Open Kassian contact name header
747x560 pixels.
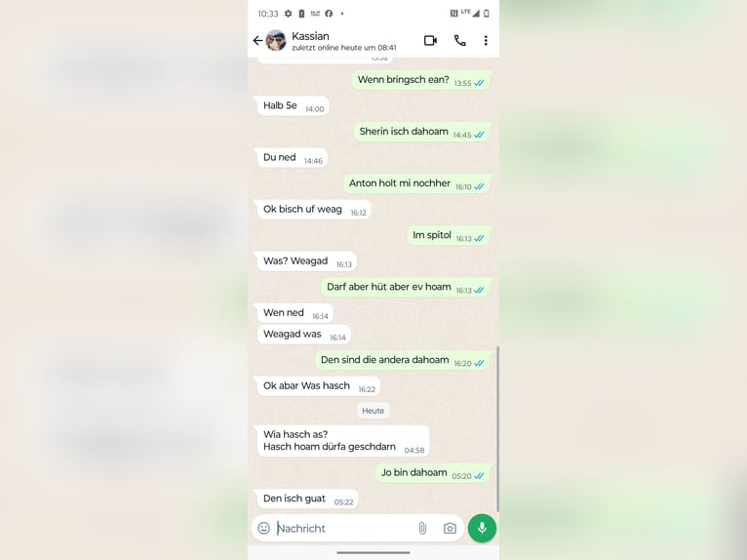311,36
